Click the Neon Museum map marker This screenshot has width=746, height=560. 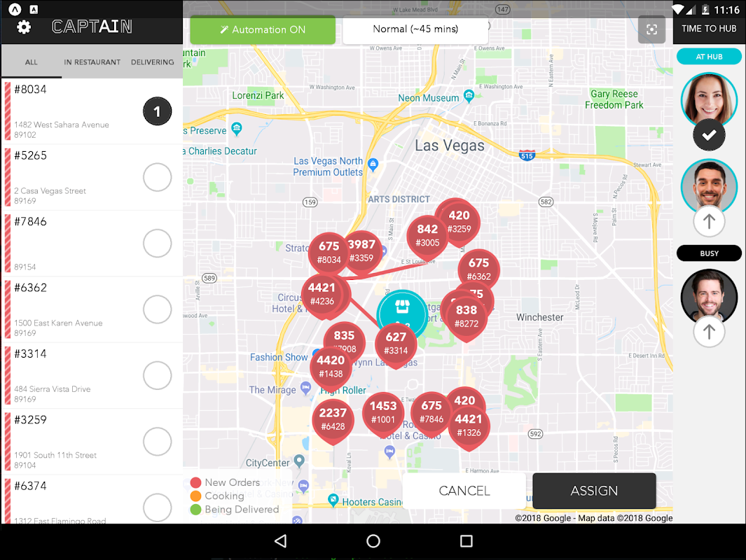469,96
